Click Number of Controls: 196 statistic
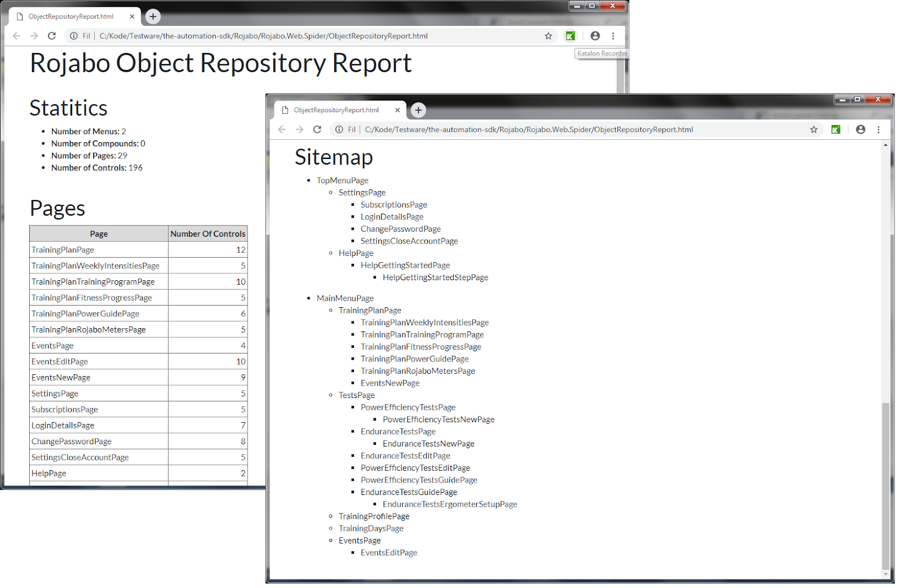Image resolution: width=902 pixels, height=588 pixels. (97, 167)
